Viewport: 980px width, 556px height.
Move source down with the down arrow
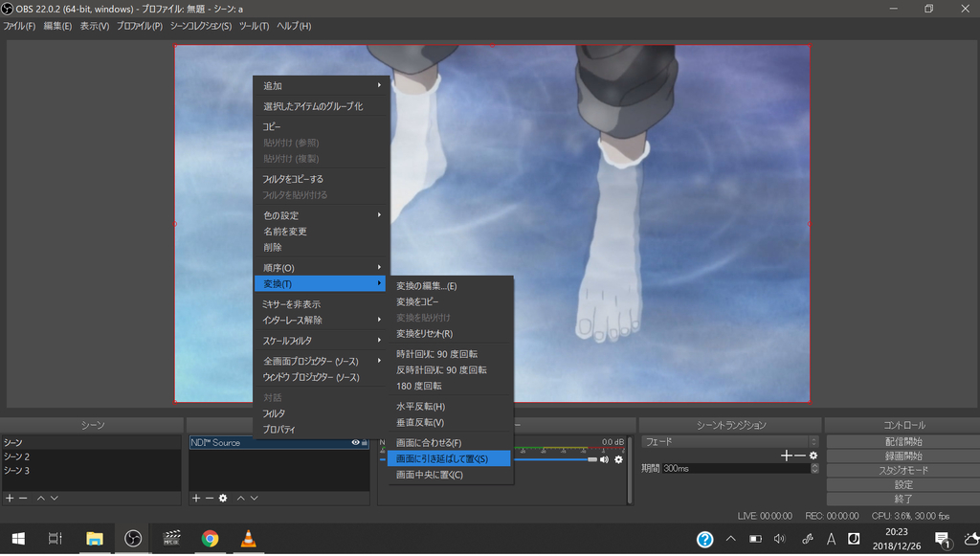255,498
